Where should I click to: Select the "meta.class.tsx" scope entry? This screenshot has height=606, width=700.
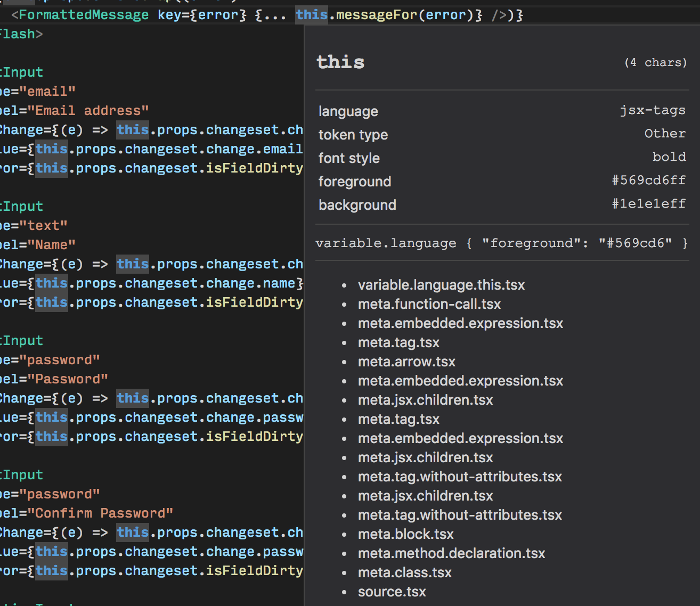tap(404, 572)
